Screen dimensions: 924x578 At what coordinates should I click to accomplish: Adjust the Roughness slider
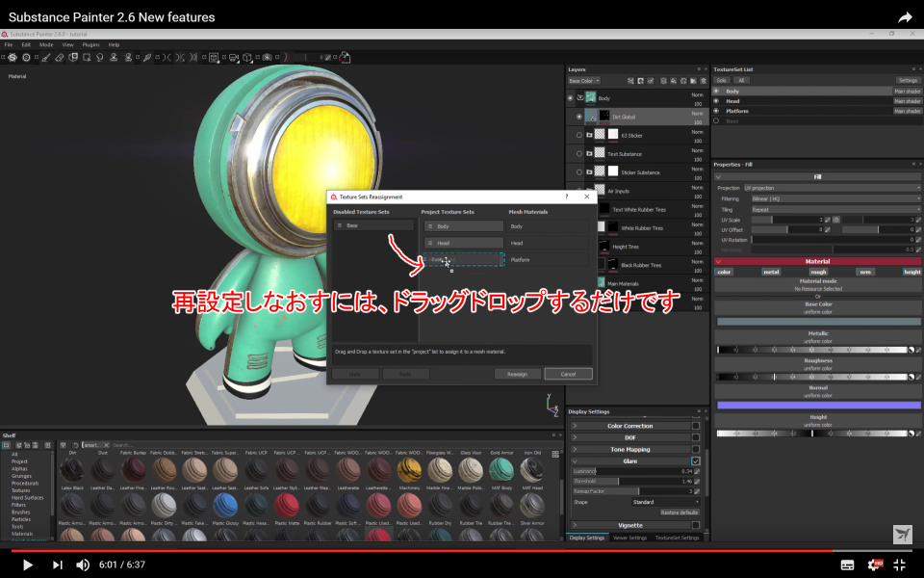point(812,377)
